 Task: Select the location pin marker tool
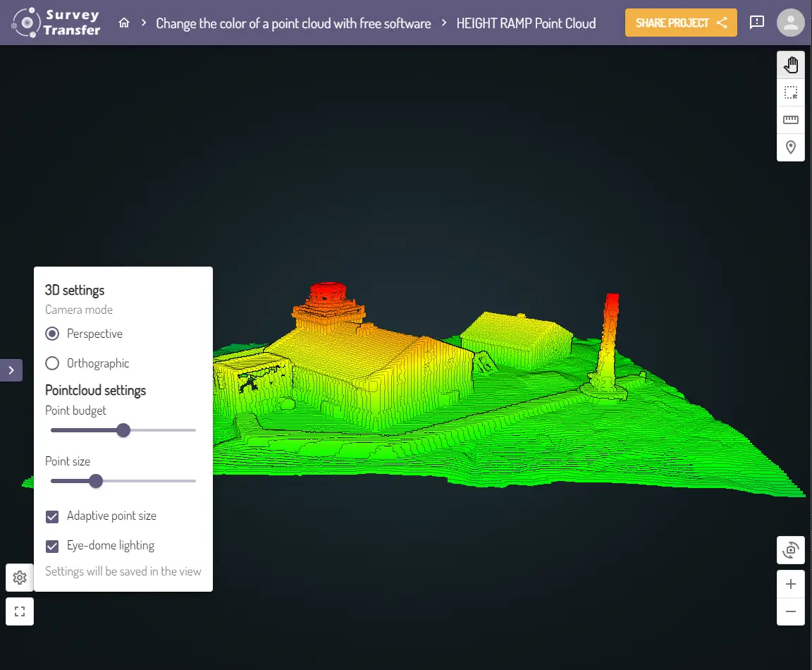(790, 147)
